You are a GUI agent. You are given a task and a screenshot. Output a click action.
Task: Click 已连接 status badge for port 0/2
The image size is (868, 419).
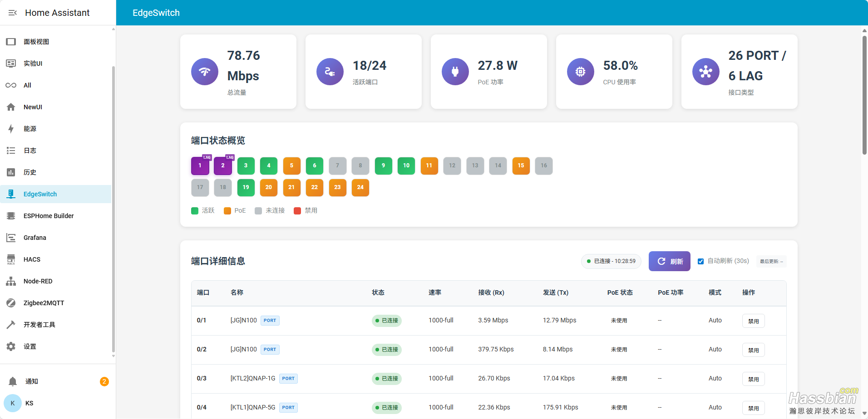tap(387, 350)
